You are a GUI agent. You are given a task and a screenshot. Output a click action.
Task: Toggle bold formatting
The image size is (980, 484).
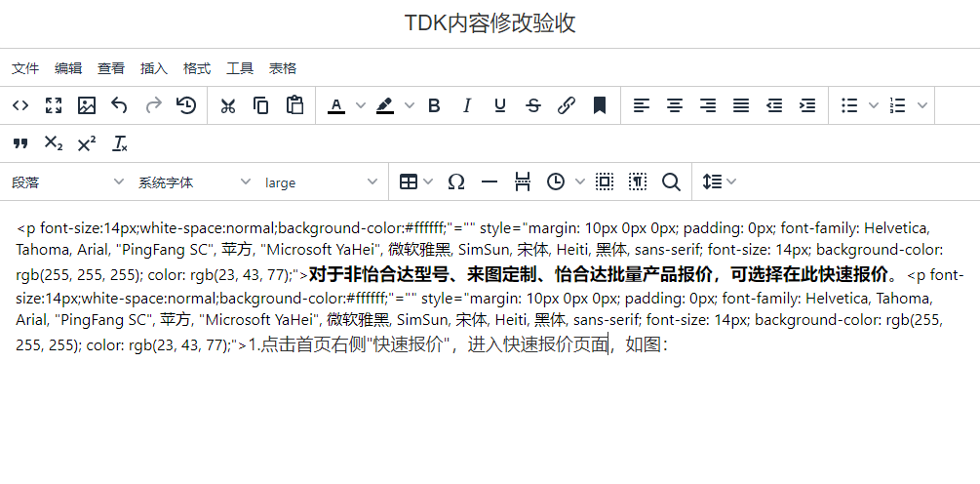coord(434,105)
